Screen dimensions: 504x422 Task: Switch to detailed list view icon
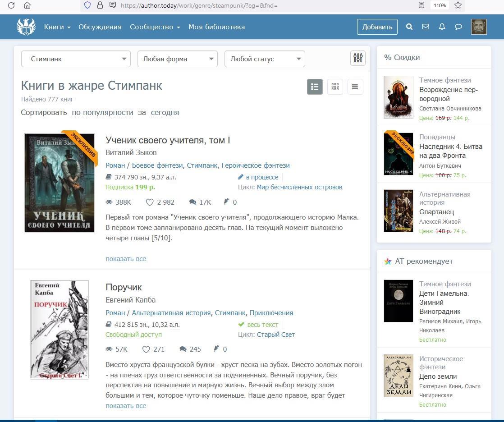315,87
